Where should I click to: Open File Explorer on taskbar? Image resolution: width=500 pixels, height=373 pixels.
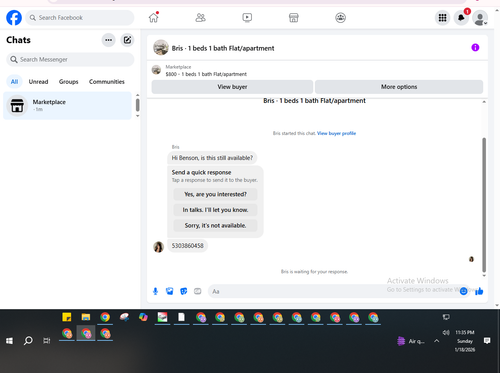click(86, 317)
